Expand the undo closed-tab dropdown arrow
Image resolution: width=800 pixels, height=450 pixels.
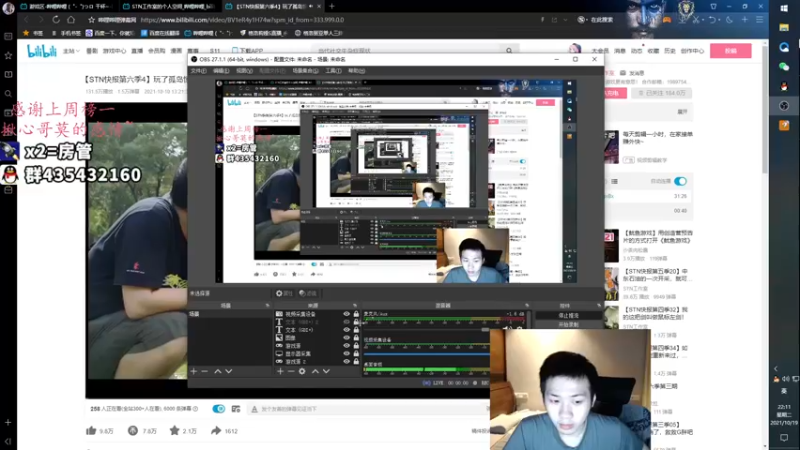719,20
